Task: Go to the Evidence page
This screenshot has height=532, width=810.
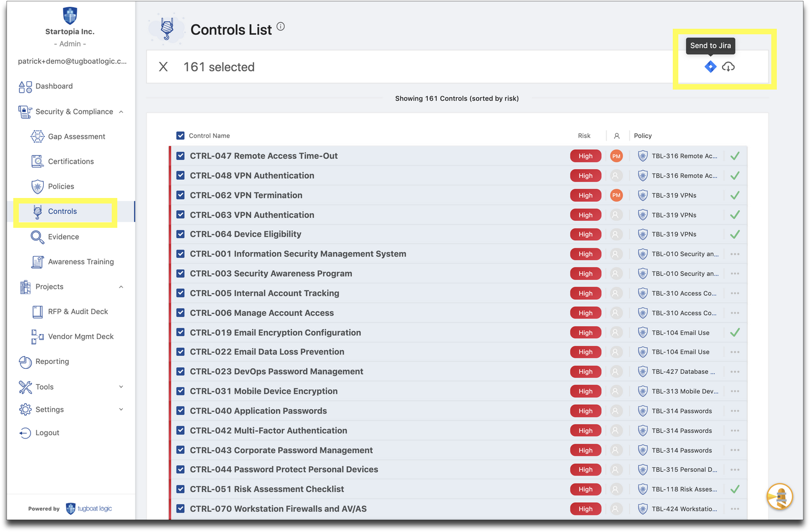Action: coord(63,237)
